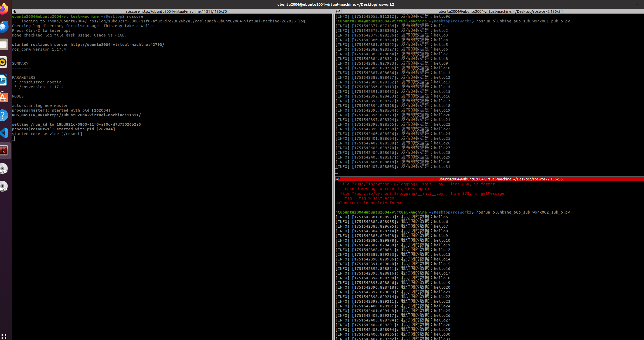Viewport: 644px width, 340px height.
Task: Show Applications grid button
Action: [x=4, y=336]
